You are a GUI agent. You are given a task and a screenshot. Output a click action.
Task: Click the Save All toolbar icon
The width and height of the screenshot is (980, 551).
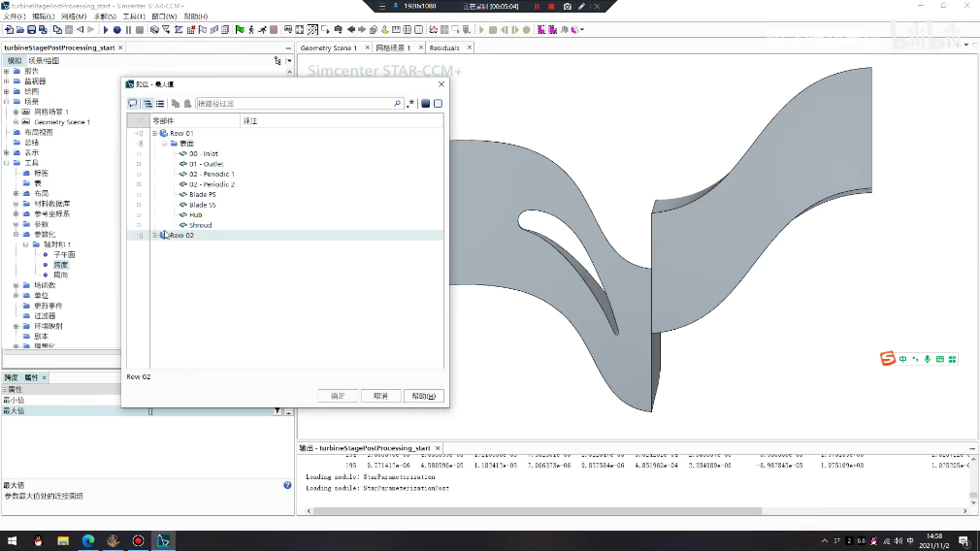point(43,29)
